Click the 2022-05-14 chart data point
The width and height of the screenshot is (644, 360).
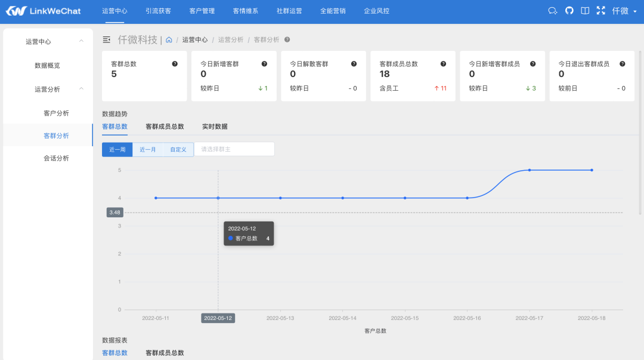pyautogui.click(x=342, y=198)
